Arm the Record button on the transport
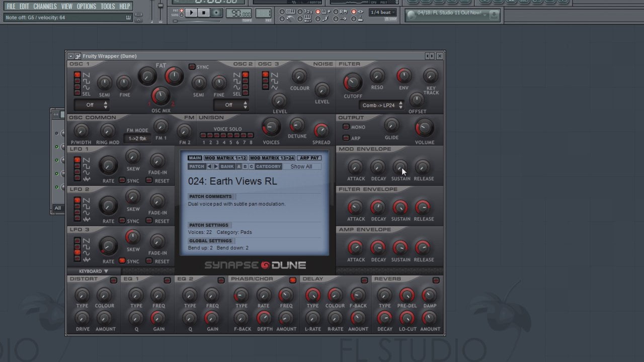The width and height of the screenshot is (644, 362). pyautogui.click(x=216, y=13)
